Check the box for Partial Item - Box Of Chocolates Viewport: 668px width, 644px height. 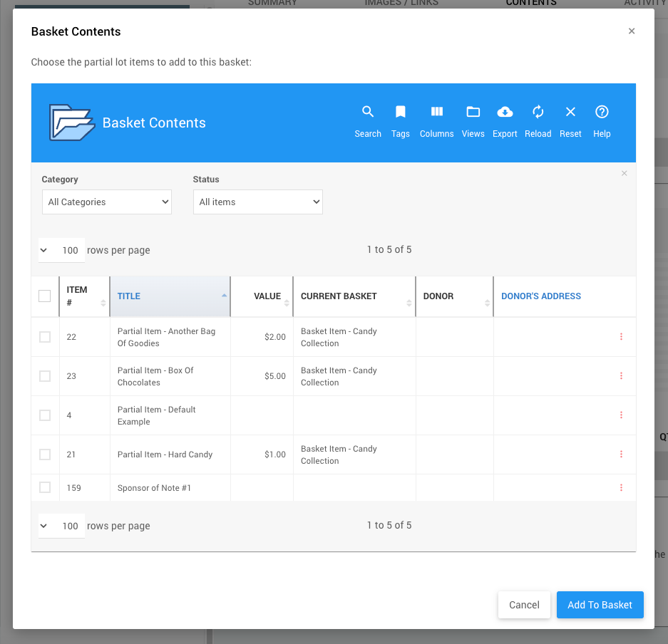tap(45, 376)
